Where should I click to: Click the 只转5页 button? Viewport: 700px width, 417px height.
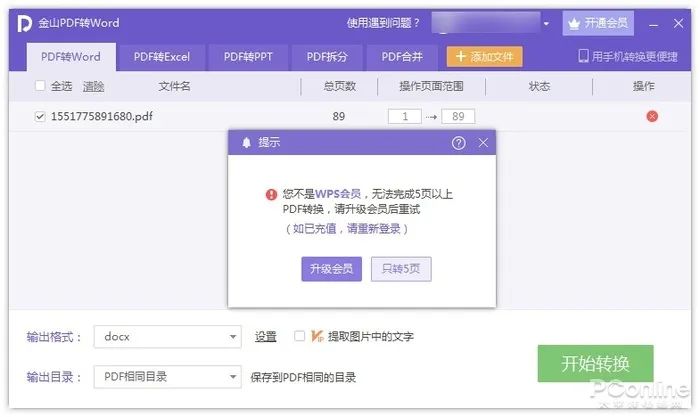401,269
